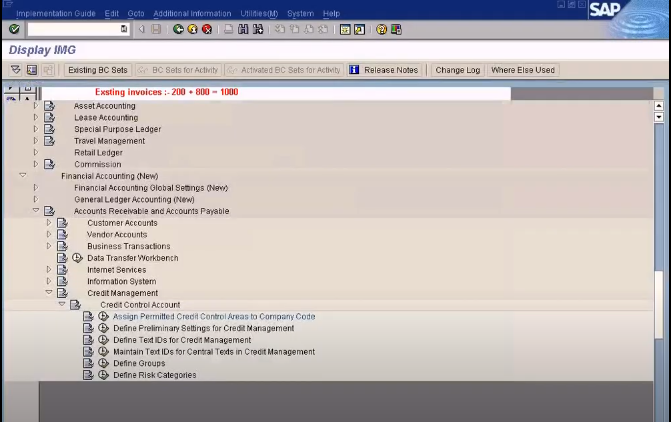
Task: Click the yellow Help question mark icon
Action: tap(381, 29)
